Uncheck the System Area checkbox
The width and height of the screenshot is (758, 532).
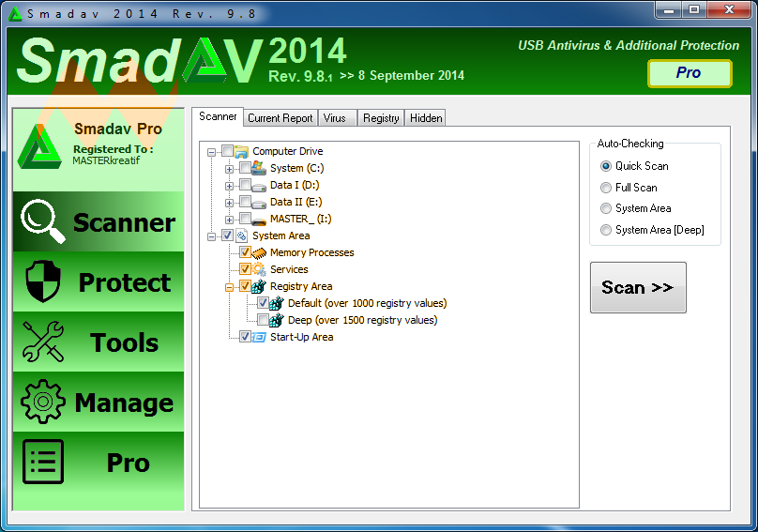pos(227,236)
